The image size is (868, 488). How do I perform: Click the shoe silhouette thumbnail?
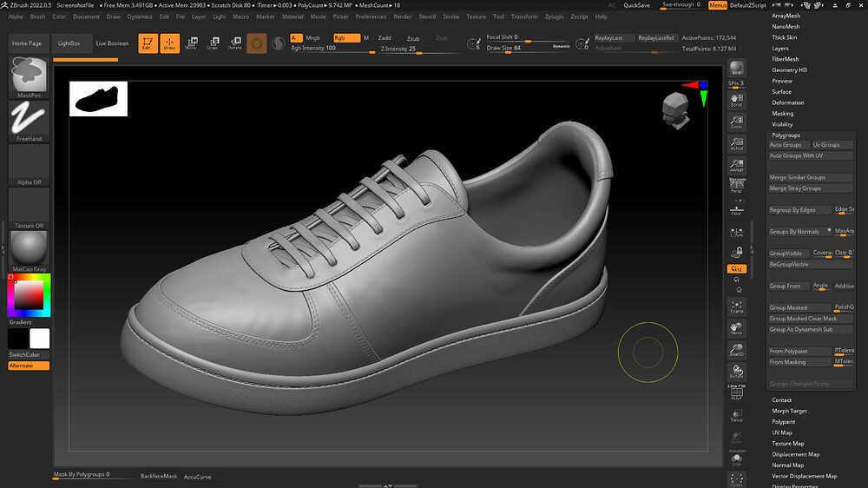point(99,99)
